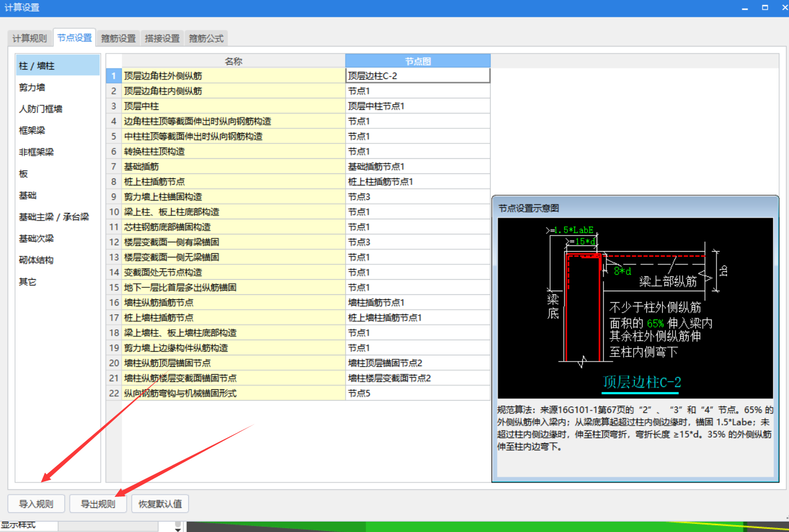
Task: Choose the 砌体结构 category
Action: (58, 260)
